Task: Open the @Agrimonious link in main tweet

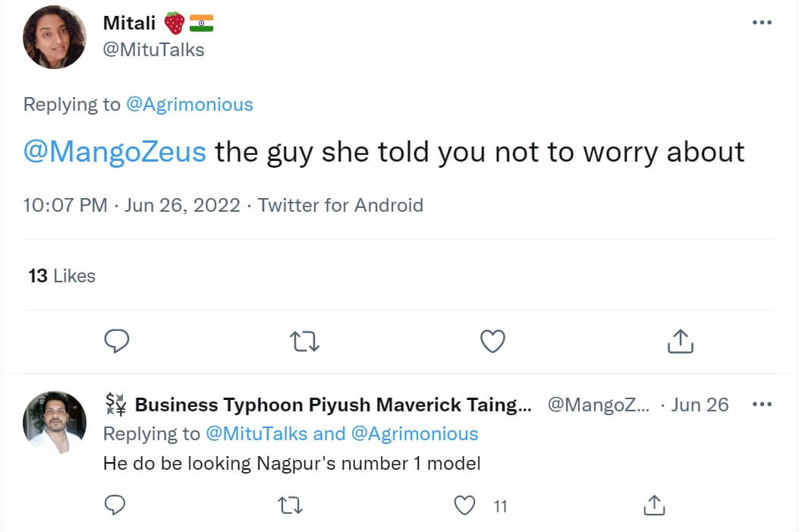Action: pos(189,105)
